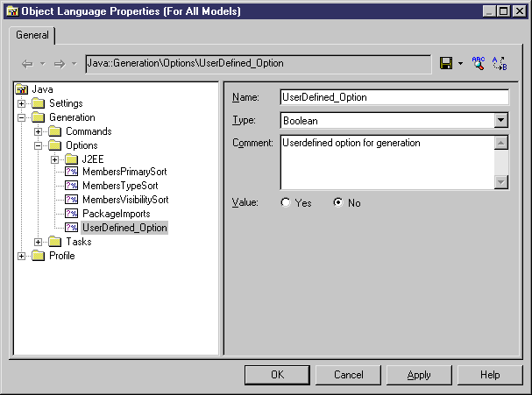The height and width of the screenshot is (395, 532).
Task: Open the Type dropdown arrow
Action: click(x=500, y=120)
